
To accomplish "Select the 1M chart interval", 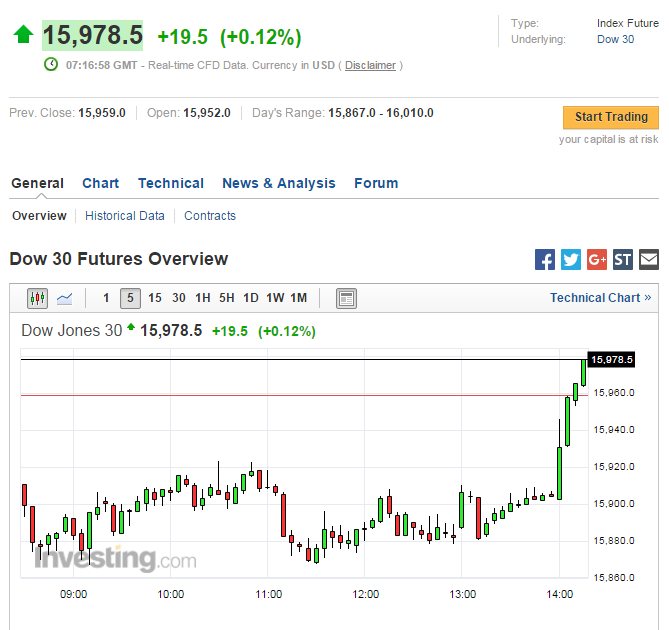I will (x=299, y=298).
